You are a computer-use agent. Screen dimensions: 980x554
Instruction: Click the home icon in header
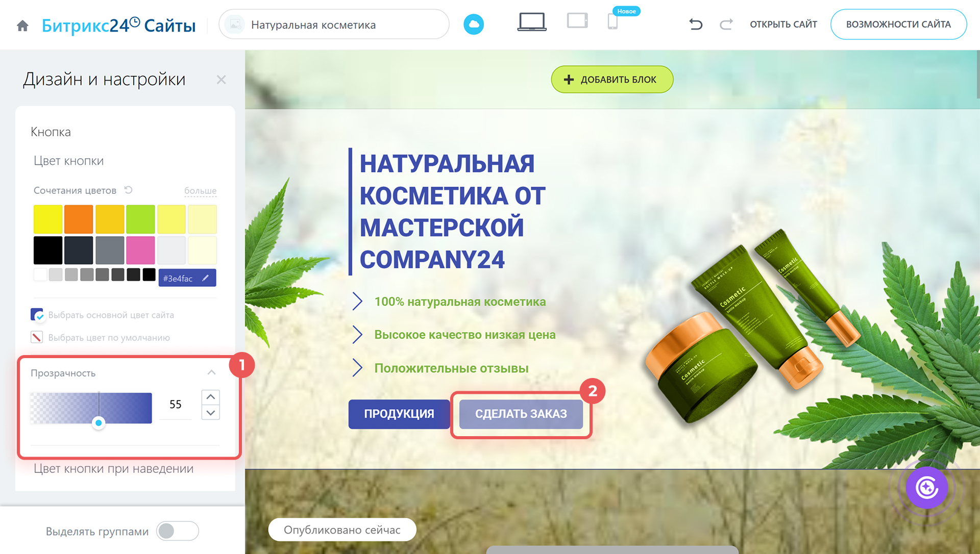tap(22, 26)
